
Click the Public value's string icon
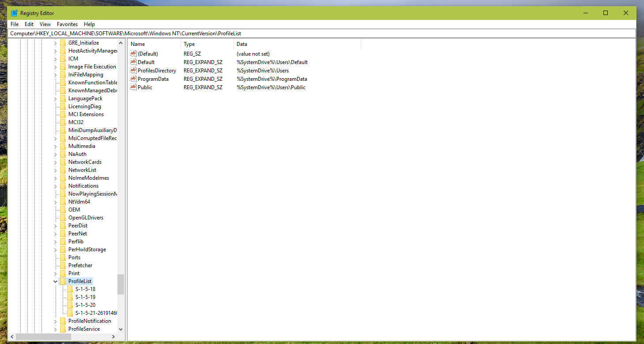133,87
